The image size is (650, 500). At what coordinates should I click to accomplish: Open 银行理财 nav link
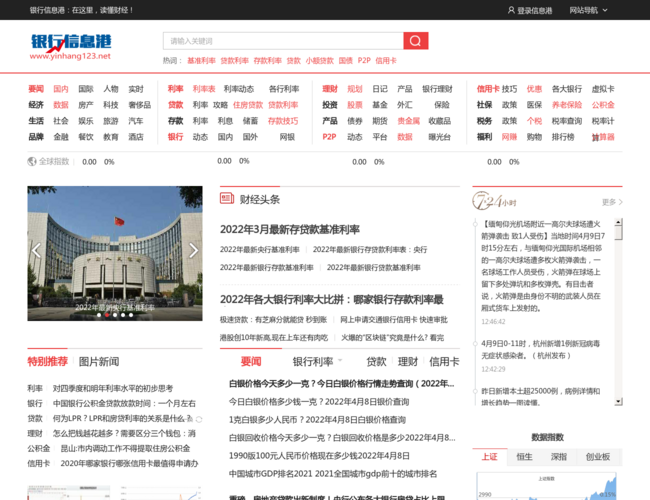tap(437, 89)
